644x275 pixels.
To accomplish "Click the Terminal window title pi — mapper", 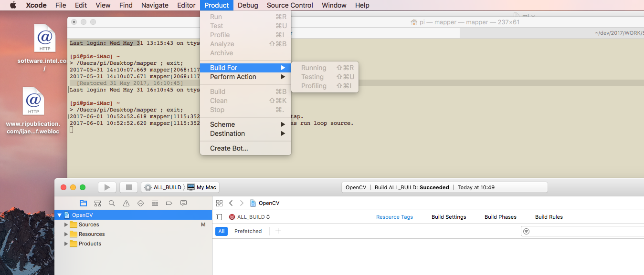I will [465, 22].
